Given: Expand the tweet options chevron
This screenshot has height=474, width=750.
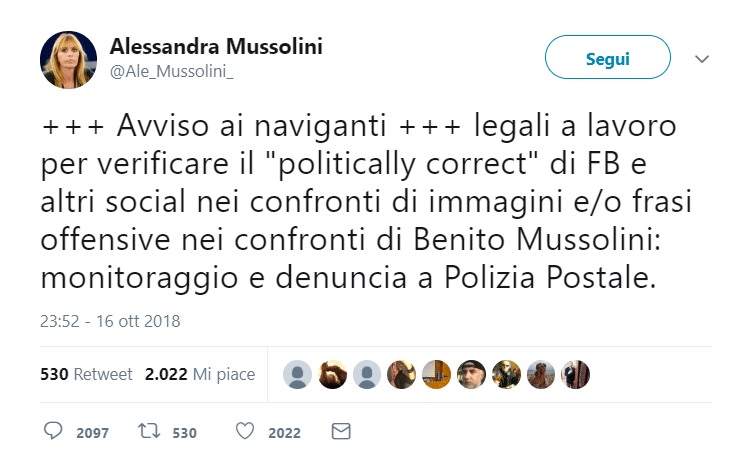Looking at the screenshot, I should click(702, 59).
